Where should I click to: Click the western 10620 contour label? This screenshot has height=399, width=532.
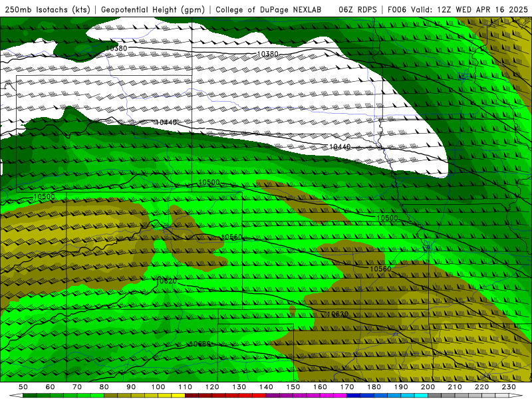pyautogui.click(x=166, y=281)
